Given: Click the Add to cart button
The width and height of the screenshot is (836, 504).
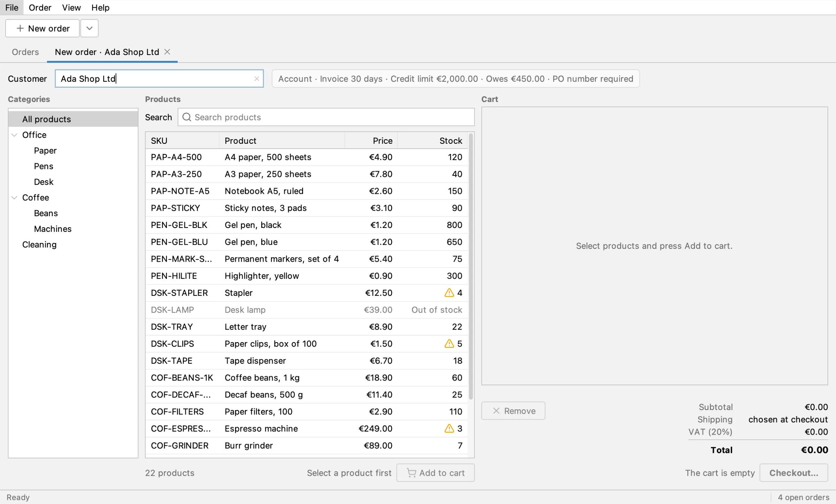Looking at the screenshot, I should point(435,473).
